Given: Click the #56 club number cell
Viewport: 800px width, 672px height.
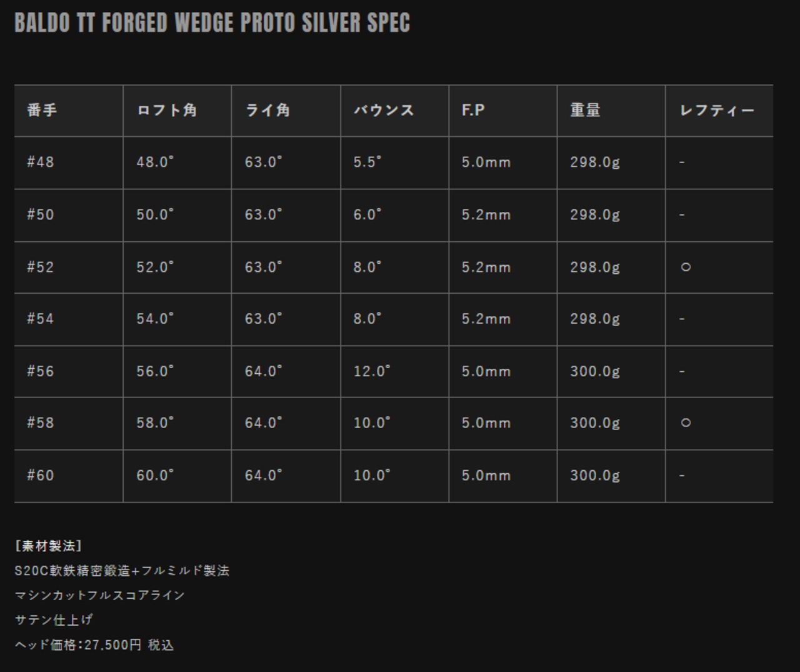Looking at the screenshot, I should pyautogui.click(x=41, y=371).
